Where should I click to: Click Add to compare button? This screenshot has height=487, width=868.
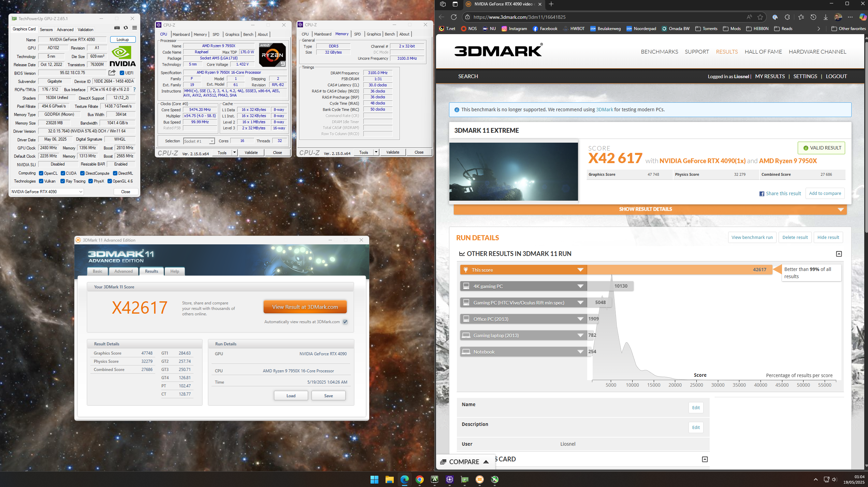click(x=825, y=193)
